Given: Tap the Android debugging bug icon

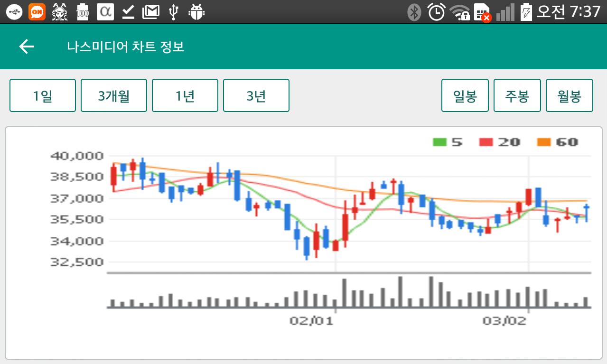Looking at the screenshot, I should tap(196, 12).
